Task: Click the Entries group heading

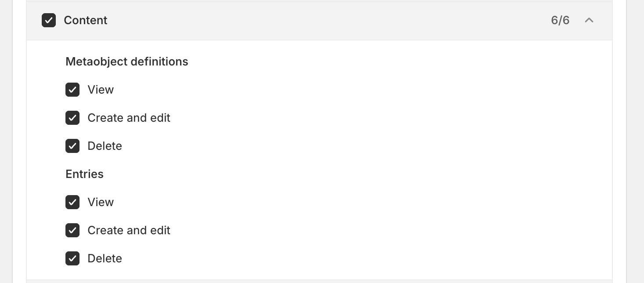Action: 85,174
